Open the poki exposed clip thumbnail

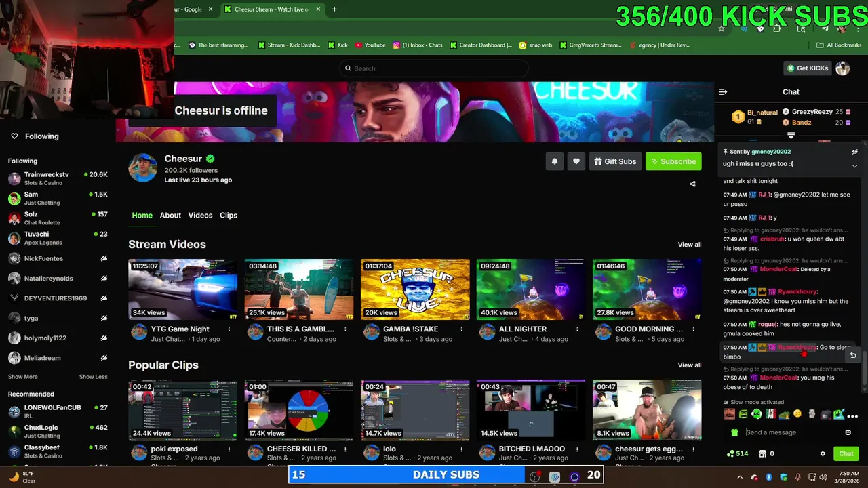pos(182,410)
